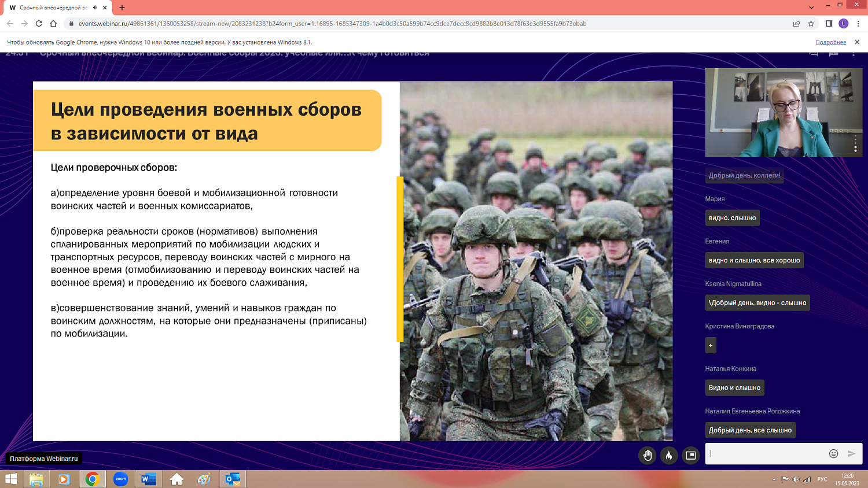Open the media player taskbar icon
This screenshot has width=868, height=488.
[64, 479]
